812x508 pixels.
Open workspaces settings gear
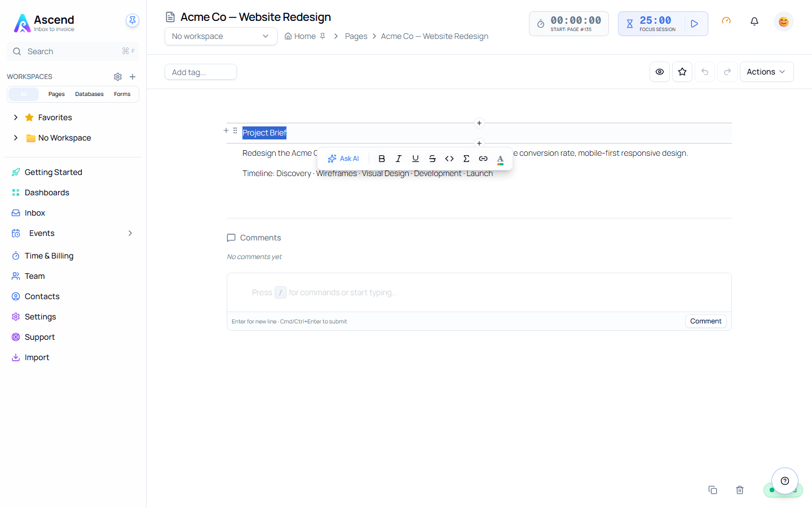[118, 77]
